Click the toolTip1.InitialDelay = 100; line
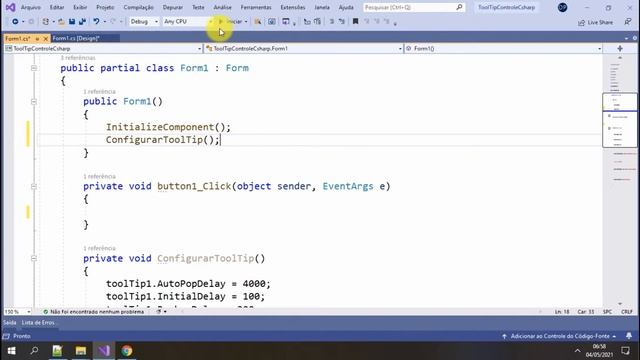This screenshot has width=640, height=360. 185,297
